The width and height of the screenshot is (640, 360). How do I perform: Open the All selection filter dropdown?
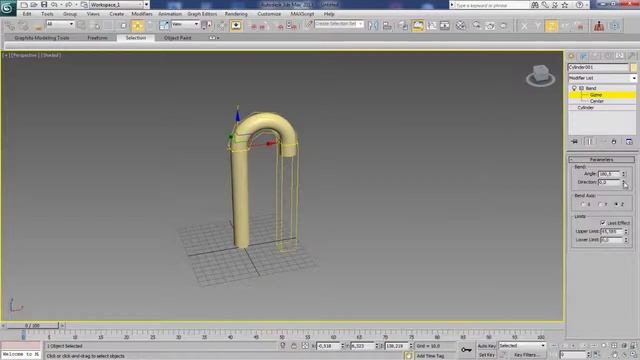coord(60,24)
